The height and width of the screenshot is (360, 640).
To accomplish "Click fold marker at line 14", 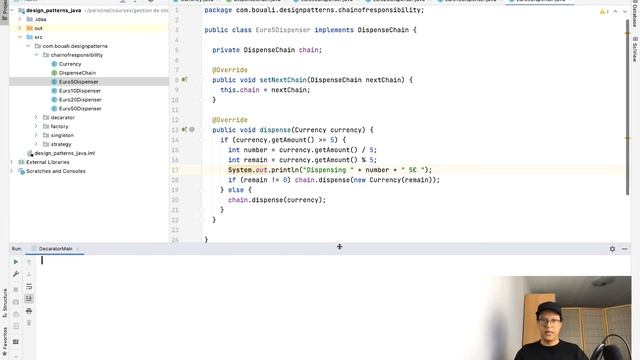I will [x=201, y=140].
